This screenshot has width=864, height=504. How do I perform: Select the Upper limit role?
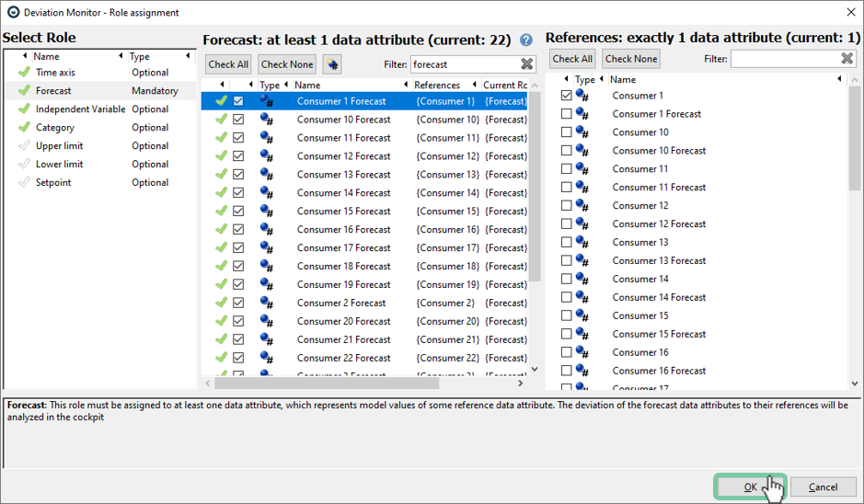[x=100, y=145]
